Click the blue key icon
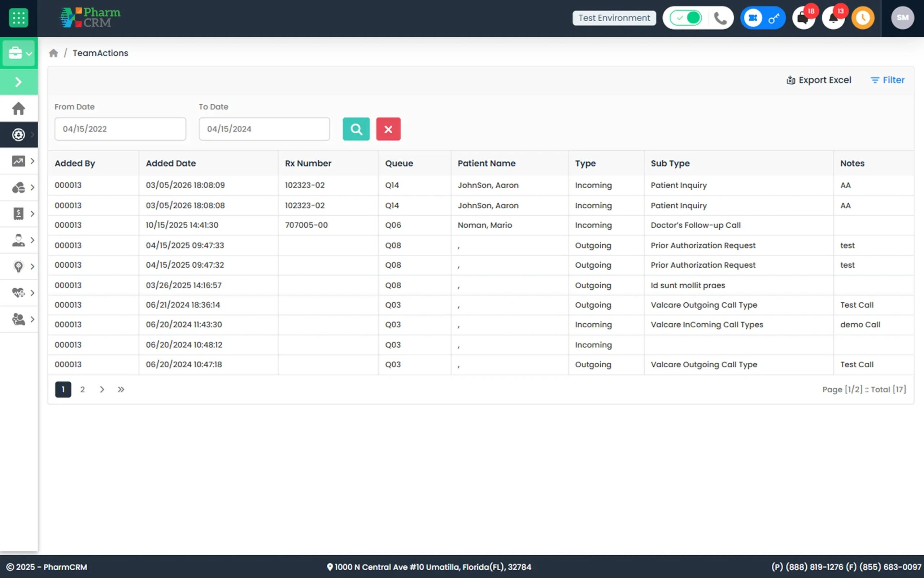The image size is (924, 578). tap(773, 18)
